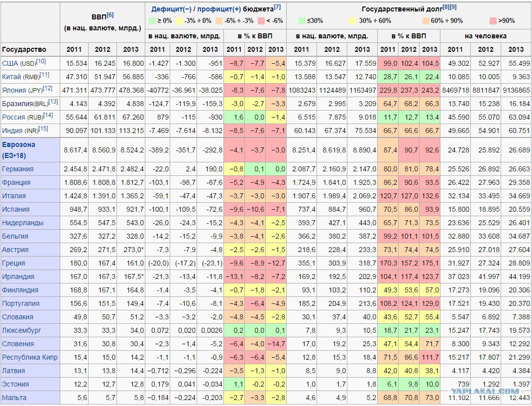The height and width of the screenshot is (406, 532).
Task: Open the США (USD) country link
Action: click(x=10, y=64)
